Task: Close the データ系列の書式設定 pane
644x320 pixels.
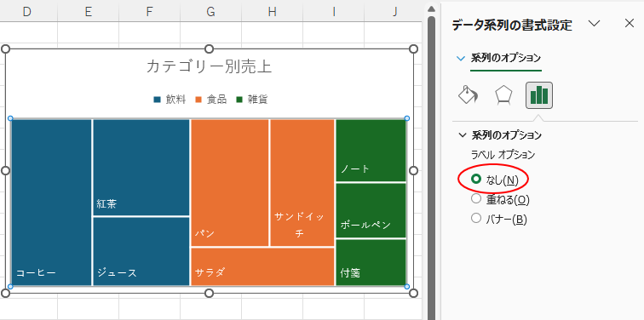Action: (630, 23)
